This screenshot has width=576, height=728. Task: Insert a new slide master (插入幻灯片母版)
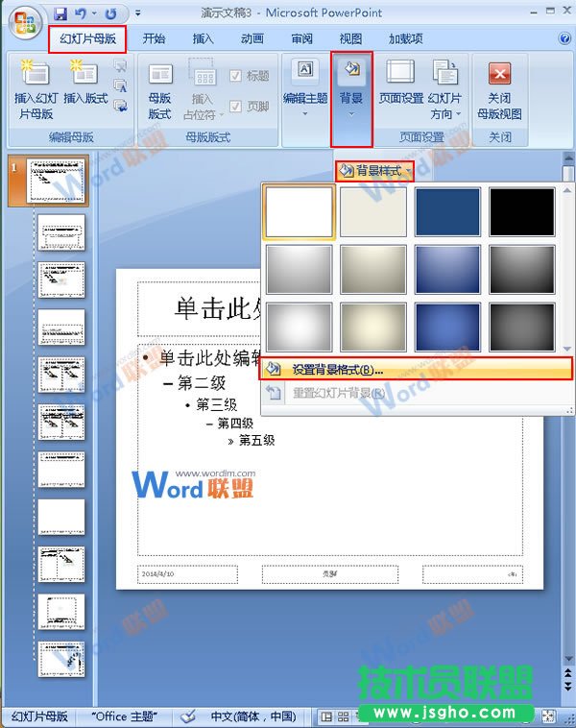click(36, 90)
